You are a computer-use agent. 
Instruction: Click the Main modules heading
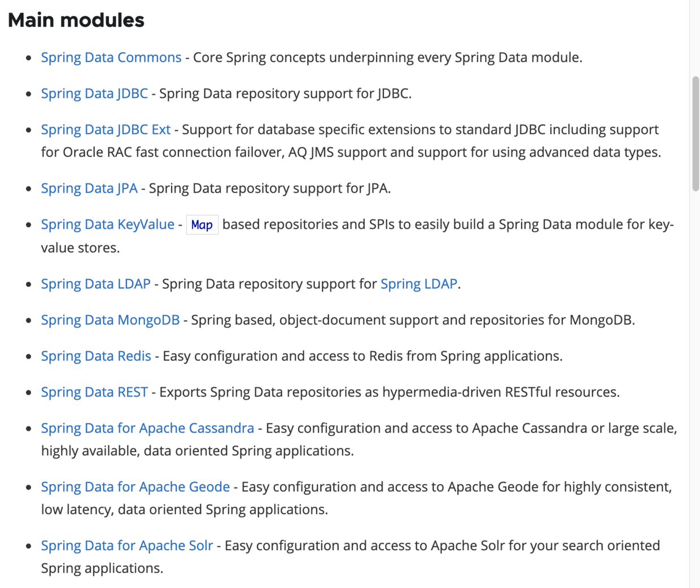[x=76, y=20]
